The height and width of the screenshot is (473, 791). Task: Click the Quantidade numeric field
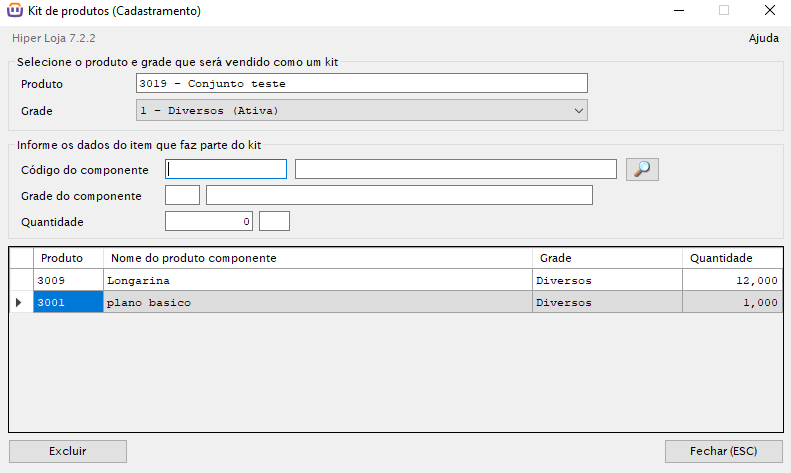click(x=209, y=221)
